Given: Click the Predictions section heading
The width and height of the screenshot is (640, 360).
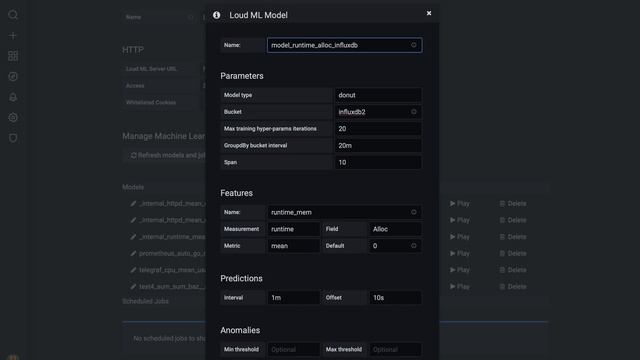Looking at the screenshot, I should click(x=241, y=278).
